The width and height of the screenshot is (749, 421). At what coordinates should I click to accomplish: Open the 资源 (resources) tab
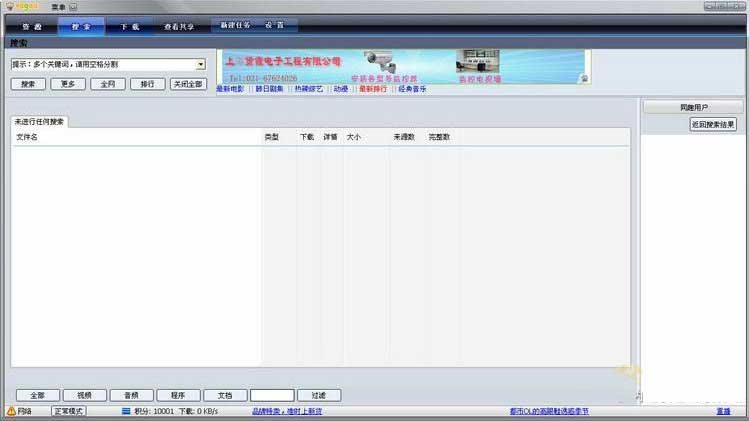point(32,26)
